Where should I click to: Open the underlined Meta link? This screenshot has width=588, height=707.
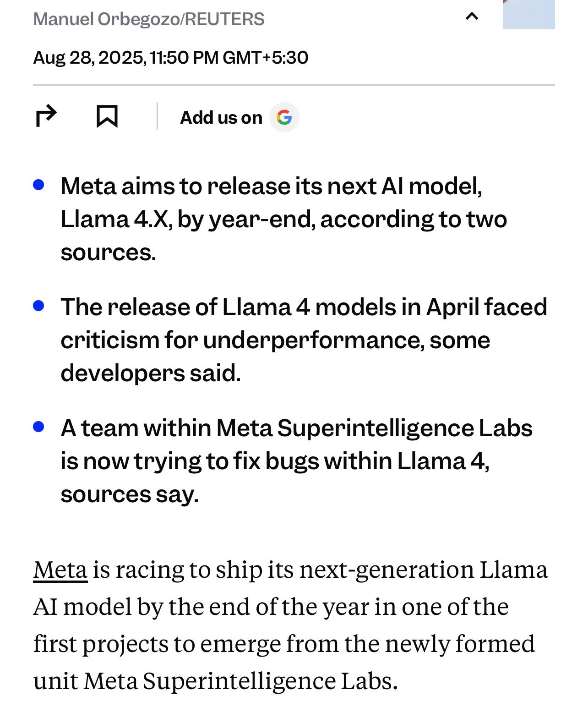(60, 570)
